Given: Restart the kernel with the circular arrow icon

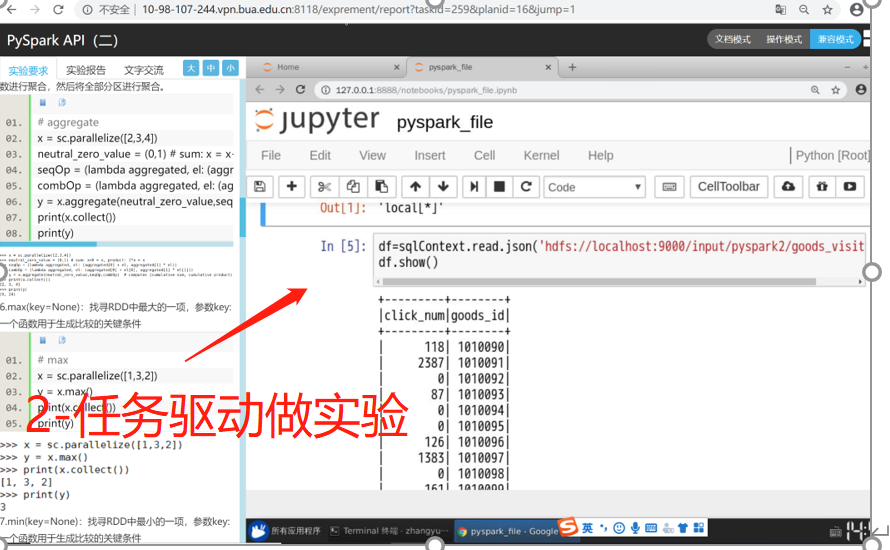Looking at the screenshot, I should pyautogui.click(x=525, y=187).
